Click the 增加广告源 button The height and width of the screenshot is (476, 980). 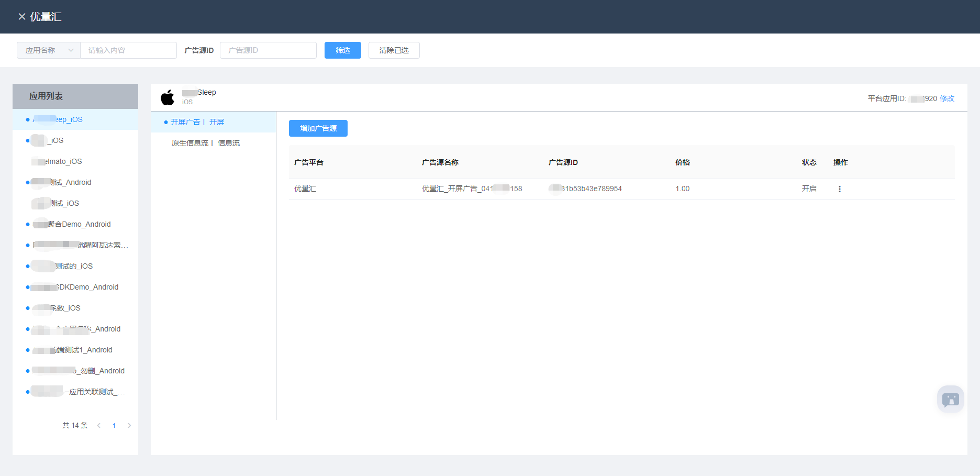point(318,128)
